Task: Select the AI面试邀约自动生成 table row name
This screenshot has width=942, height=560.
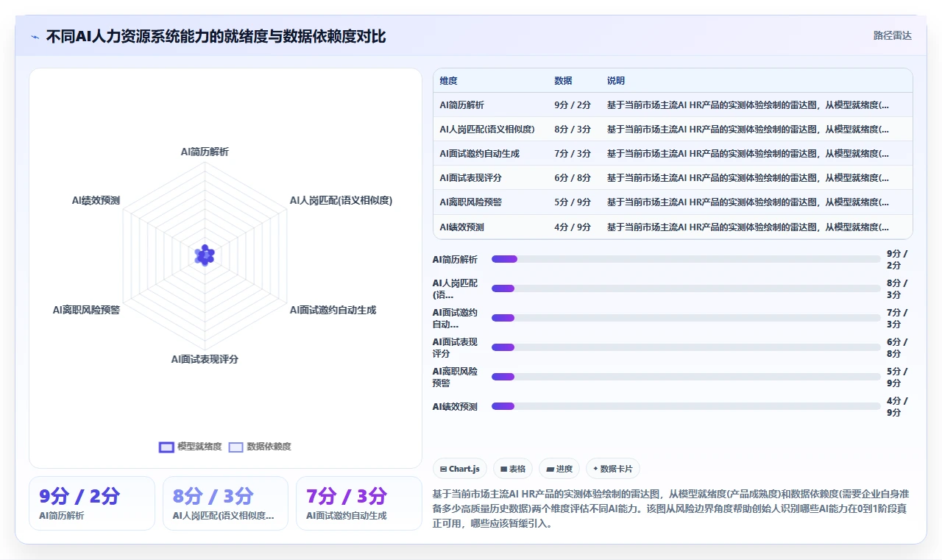Action: click(479, 154)
